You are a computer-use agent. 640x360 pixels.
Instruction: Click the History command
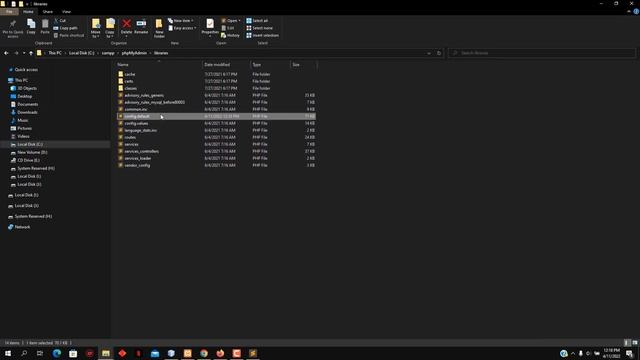click(x=230, y=36)
